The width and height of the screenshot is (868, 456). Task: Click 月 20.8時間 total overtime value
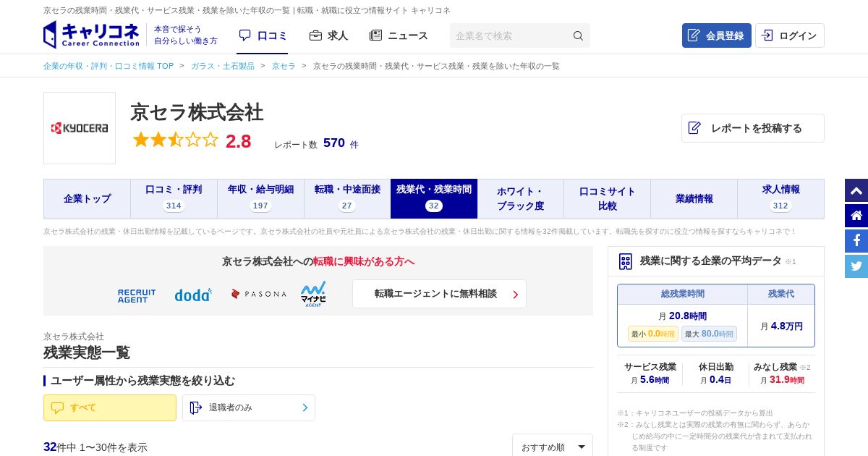[682, 316]
